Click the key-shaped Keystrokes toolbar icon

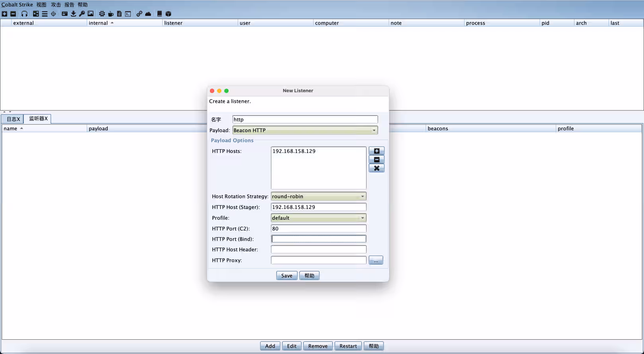(82, 14)
